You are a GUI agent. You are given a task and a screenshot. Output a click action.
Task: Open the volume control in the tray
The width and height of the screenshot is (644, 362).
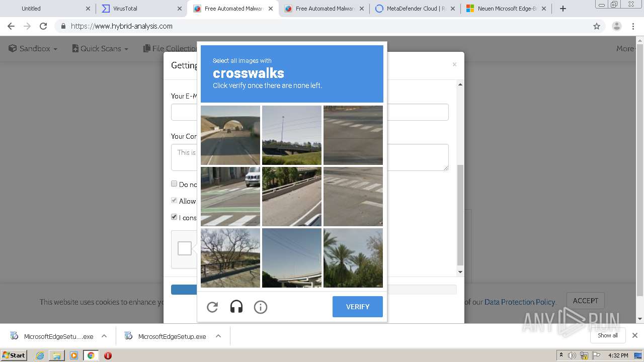coord(572,355)
